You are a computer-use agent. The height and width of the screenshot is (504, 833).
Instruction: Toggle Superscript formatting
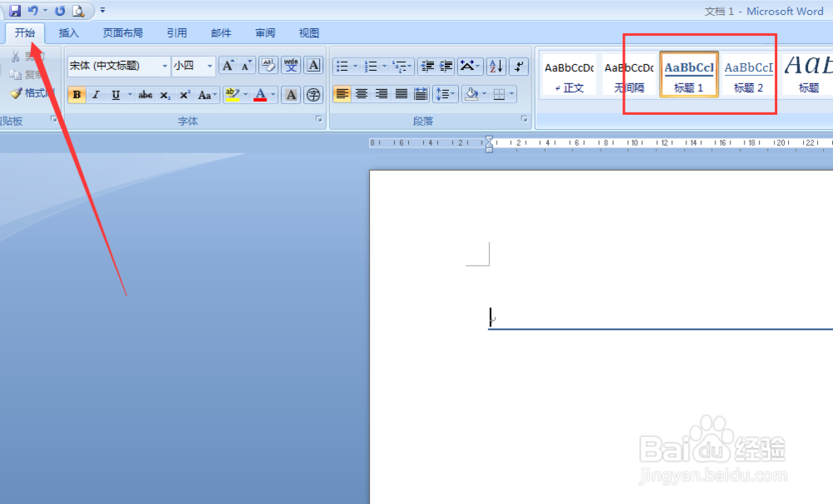(185, 94)
